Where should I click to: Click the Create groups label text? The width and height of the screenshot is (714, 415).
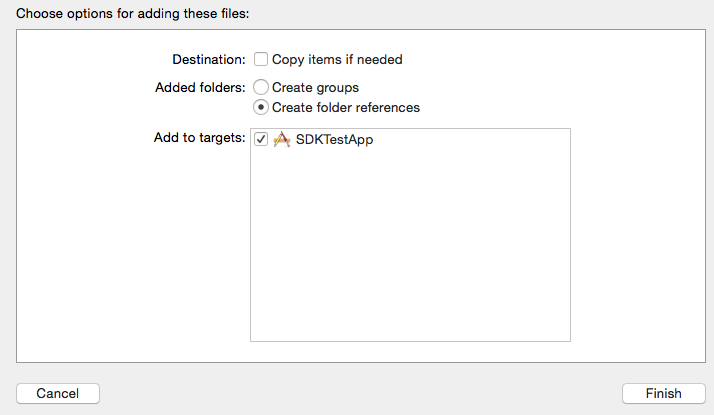(315, 87)
